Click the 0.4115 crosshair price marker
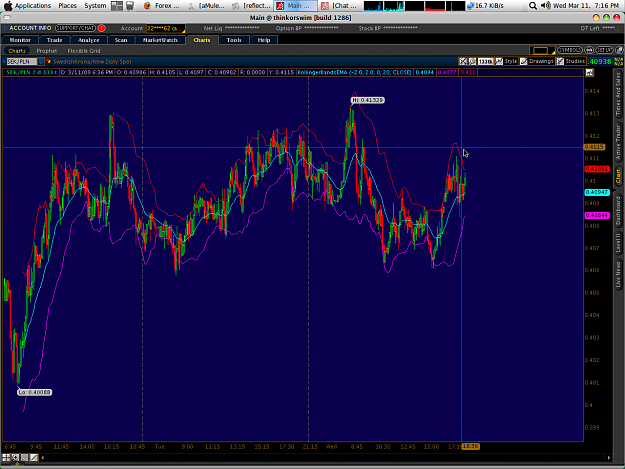The height and width of the screenshot is (469, 625). click(594, 147)
